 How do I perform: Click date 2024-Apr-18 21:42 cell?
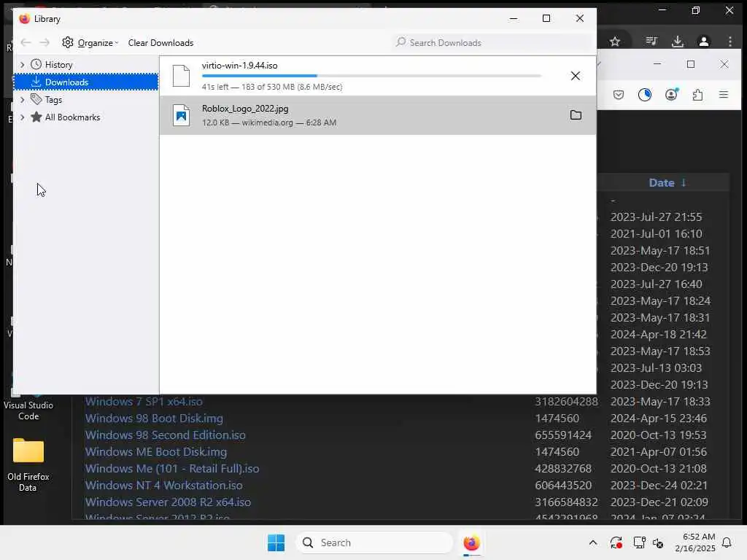click(x=659, y=334)
